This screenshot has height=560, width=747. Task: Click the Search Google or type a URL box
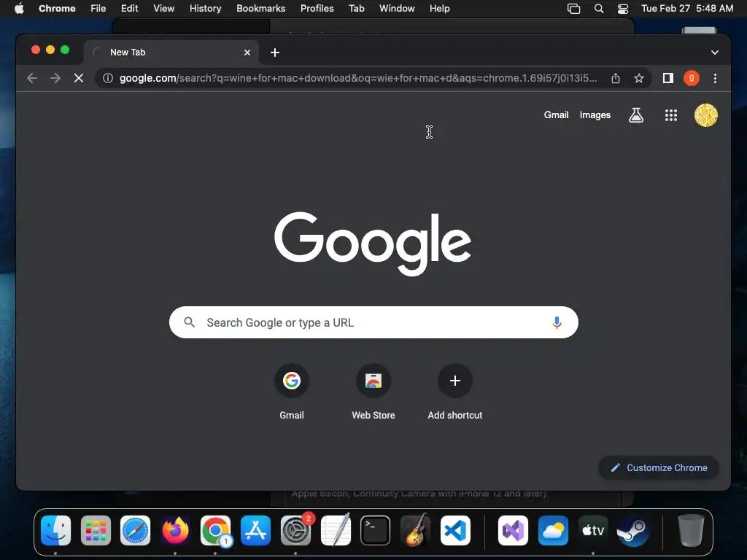pos(373,322)
